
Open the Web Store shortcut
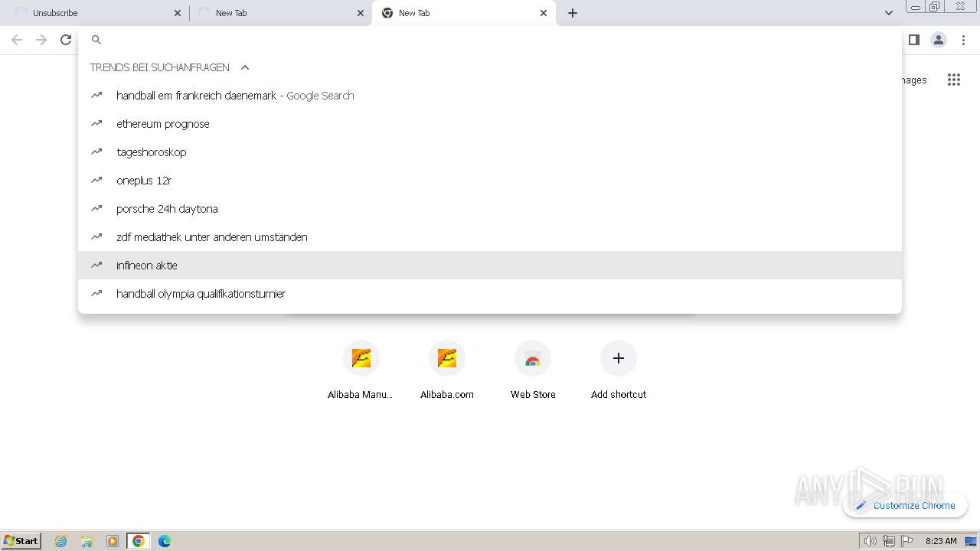533,370
